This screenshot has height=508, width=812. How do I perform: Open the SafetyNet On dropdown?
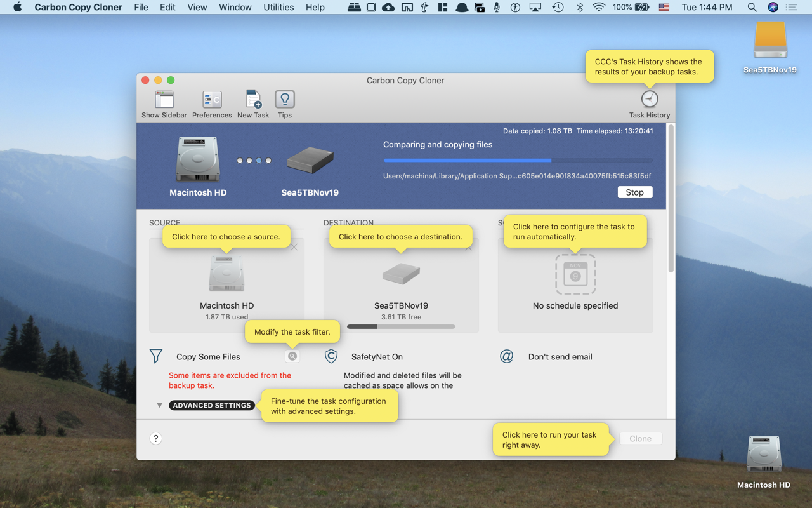click(377, 357)
